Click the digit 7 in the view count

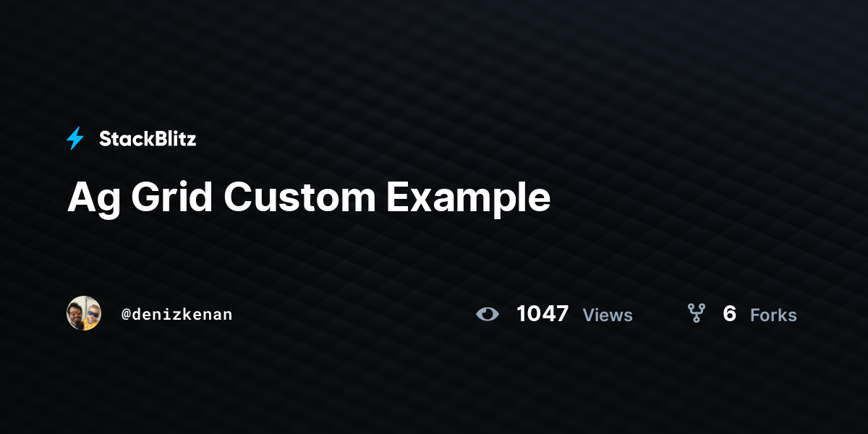(562, 314)
